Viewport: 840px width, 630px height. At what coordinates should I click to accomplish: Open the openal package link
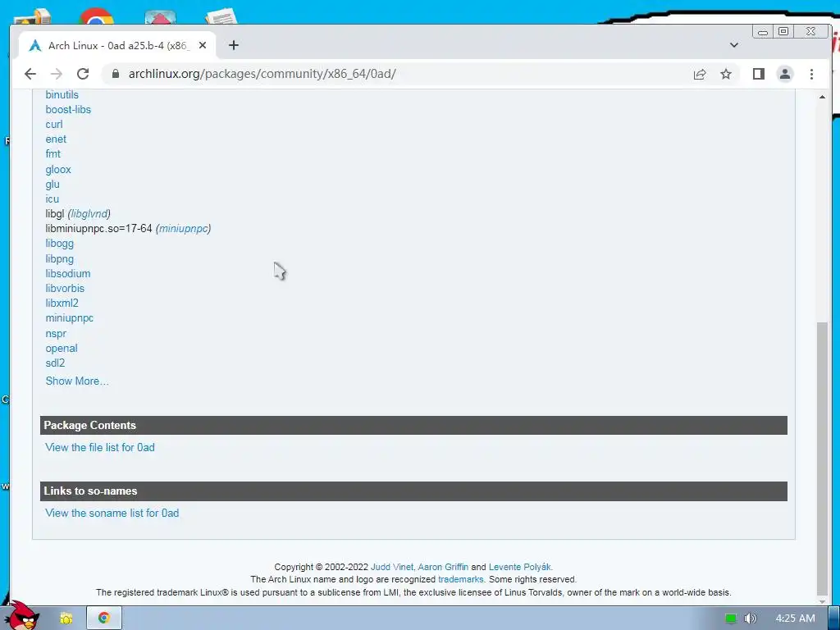tap(61, 348)
